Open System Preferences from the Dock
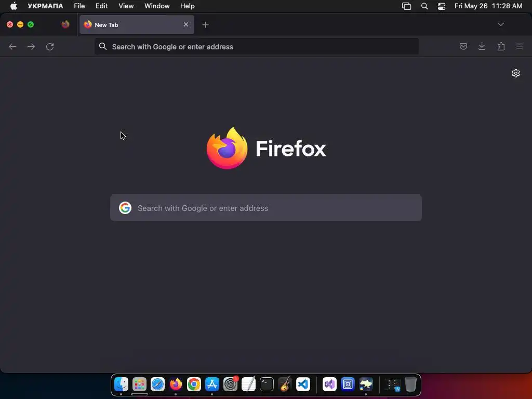The image size is (532, 399). [230, 384]
